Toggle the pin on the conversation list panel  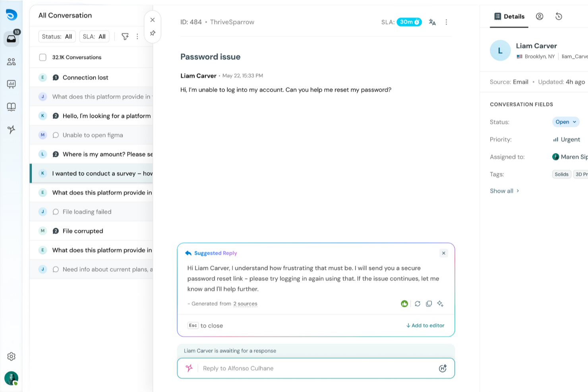[x=153, y=33]
